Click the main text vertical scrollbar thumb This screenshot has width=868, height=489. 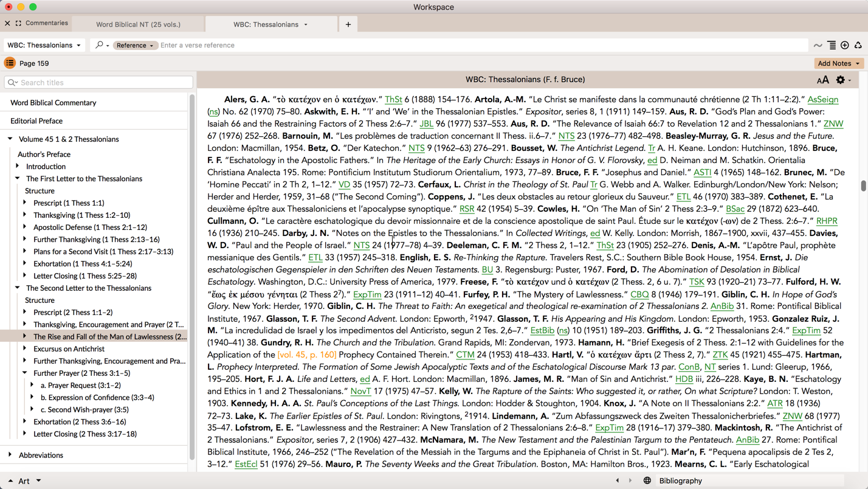click(863, 186)
